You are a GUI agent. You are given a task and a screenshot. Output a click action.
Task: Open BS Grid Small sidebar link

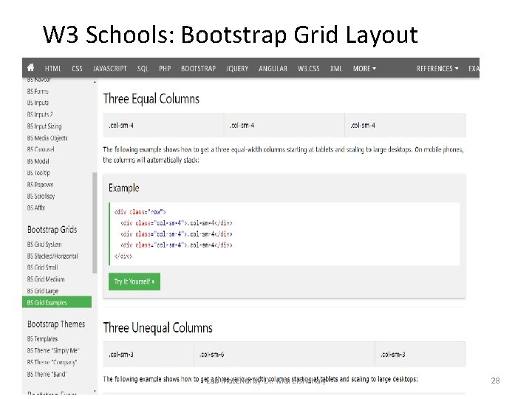click(42, 267)
